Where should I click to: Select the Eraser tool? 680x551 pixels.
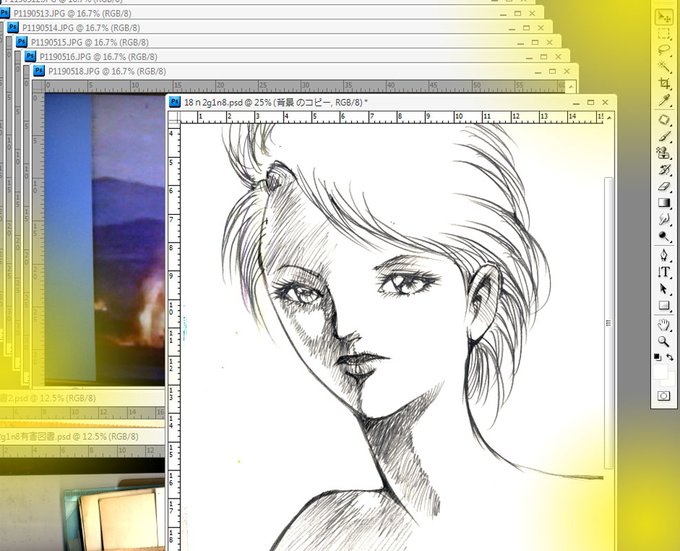[664, 186]
